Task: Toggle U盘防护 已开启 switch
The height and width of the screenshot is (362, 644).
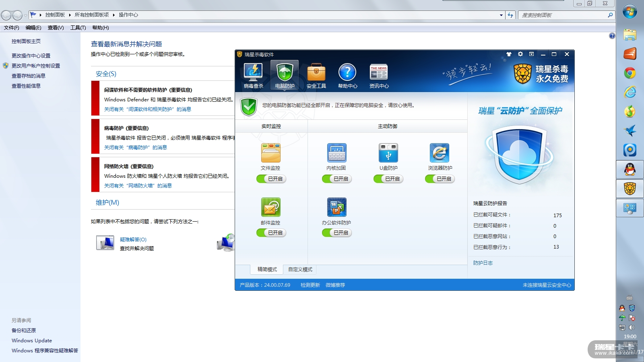Action: tap(388, 179)
